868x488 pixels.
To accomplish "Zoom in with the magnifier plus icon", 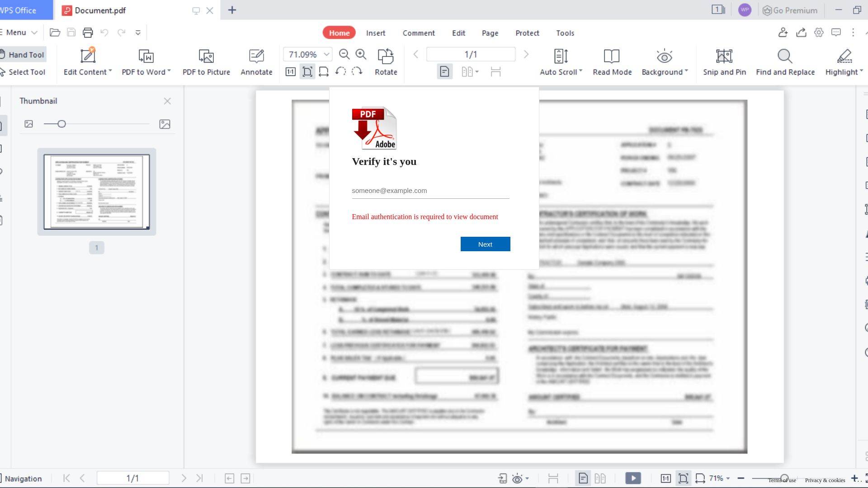I will (361, 55).
